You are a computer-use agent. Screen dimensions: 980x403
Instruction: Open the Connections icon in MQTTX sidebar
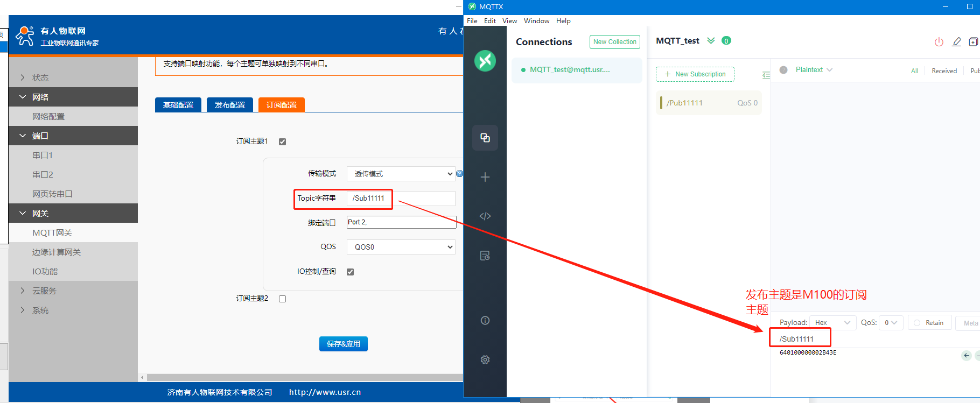(x=485, y=138)
